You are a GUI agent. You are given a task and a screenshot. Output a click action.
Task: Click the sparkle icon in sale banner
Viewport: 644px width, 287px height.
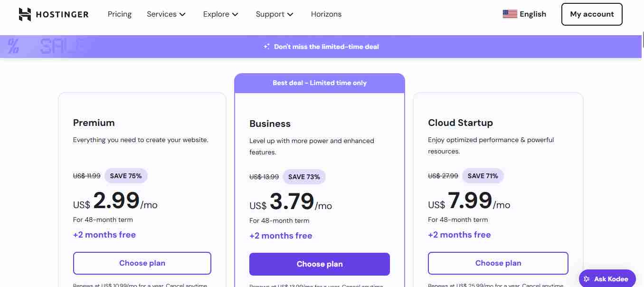(267, 47)
